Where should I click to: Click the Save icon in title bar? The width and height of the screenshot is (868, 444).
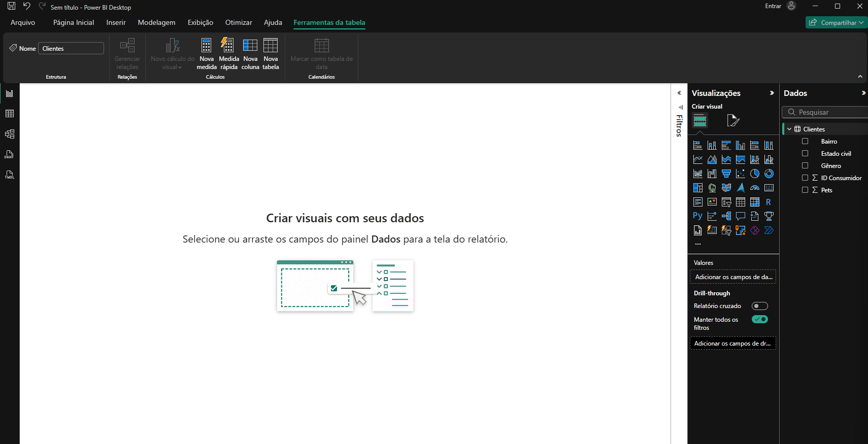click(11, 6)
